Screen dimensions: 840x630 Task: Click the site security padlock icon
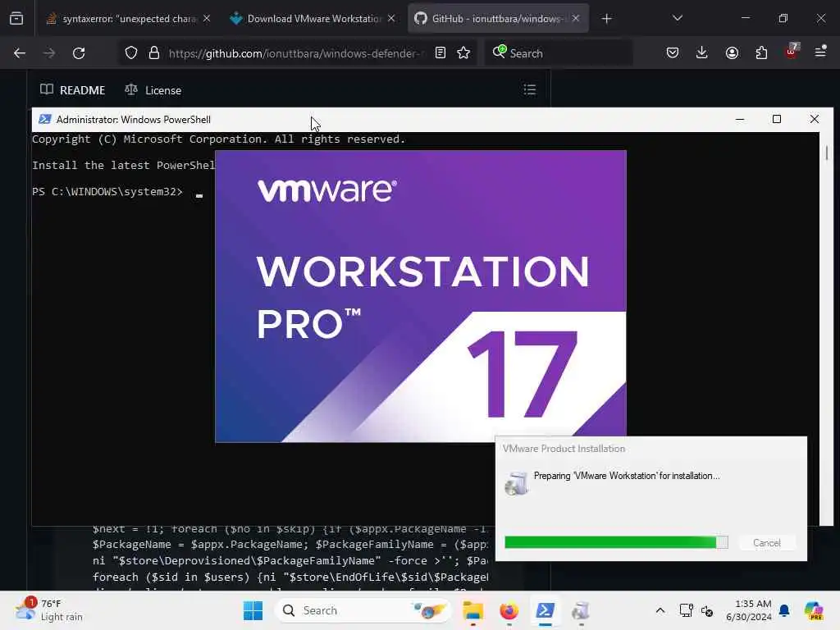pos(154,53)
